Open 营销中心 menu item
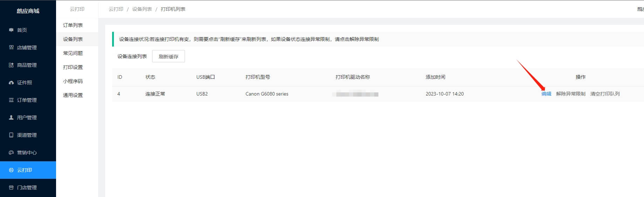 click(x=28, y=153)
